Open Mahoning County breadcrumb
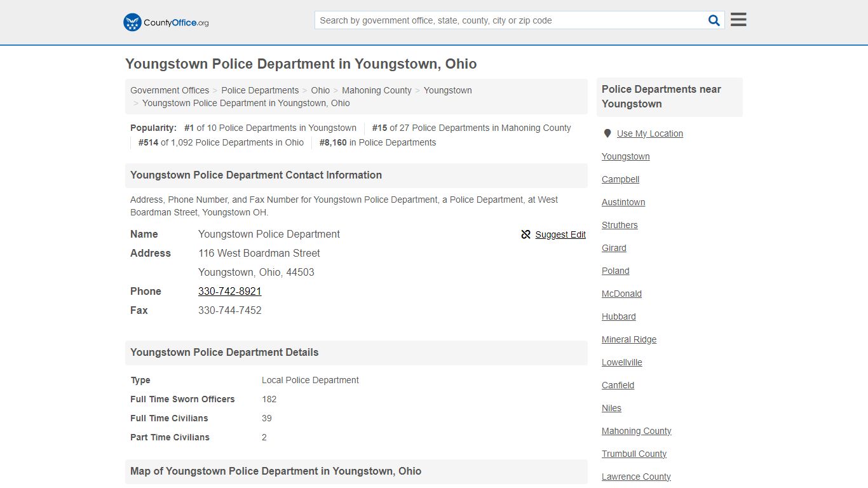Screen dimensions: 868x488 [x=377, y=90]
